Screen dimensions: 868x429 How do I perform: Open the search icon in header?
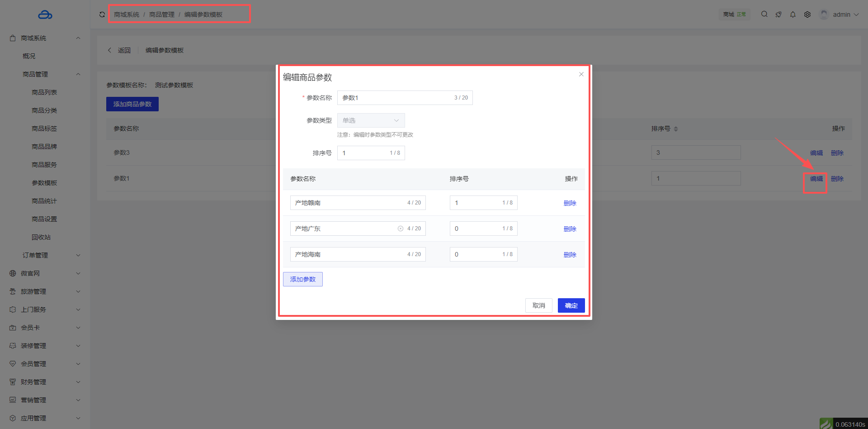coord(764,14)
